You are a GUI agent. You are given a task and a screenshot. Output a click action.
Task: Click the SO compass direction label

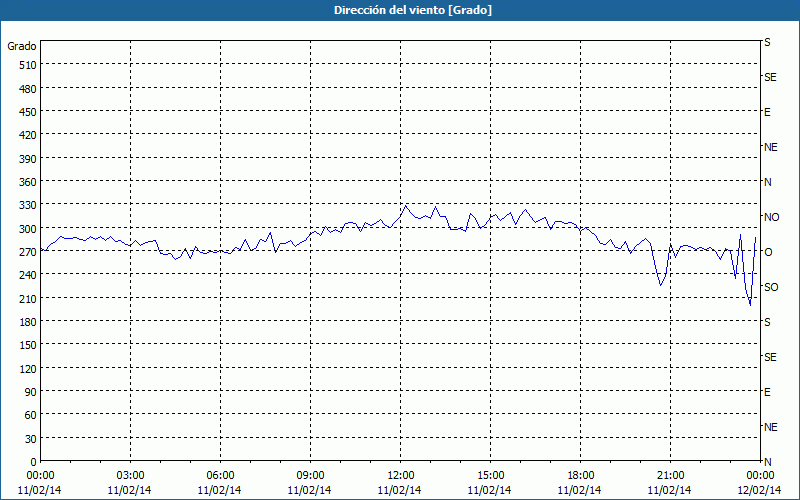[771, 287]
